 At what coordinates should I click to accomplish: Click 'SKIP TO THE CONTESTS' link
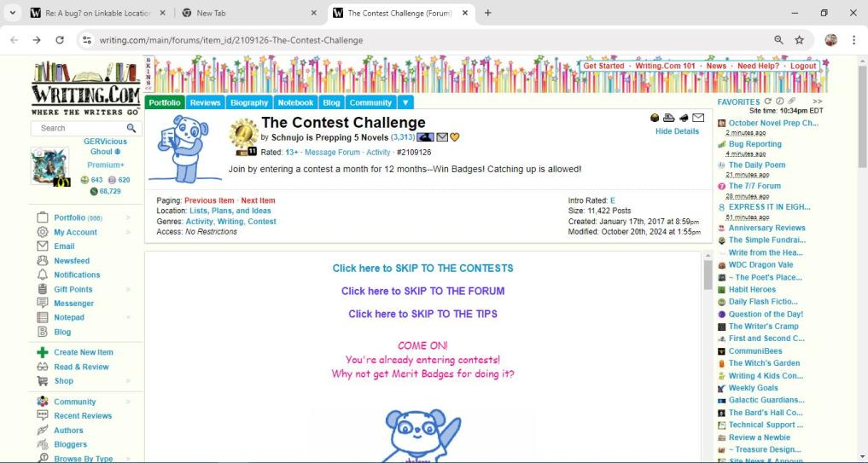tap(422, 268)
